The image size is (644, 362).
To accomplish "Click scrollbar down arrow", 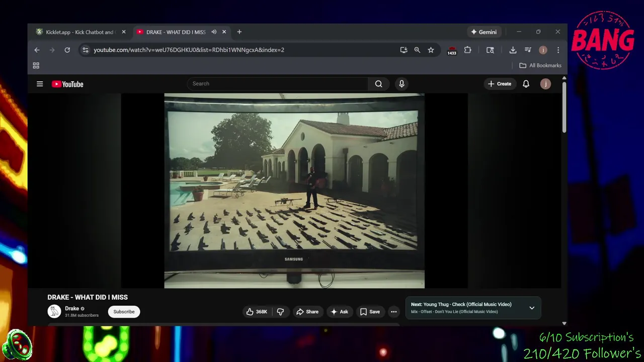I will point(564,323).
